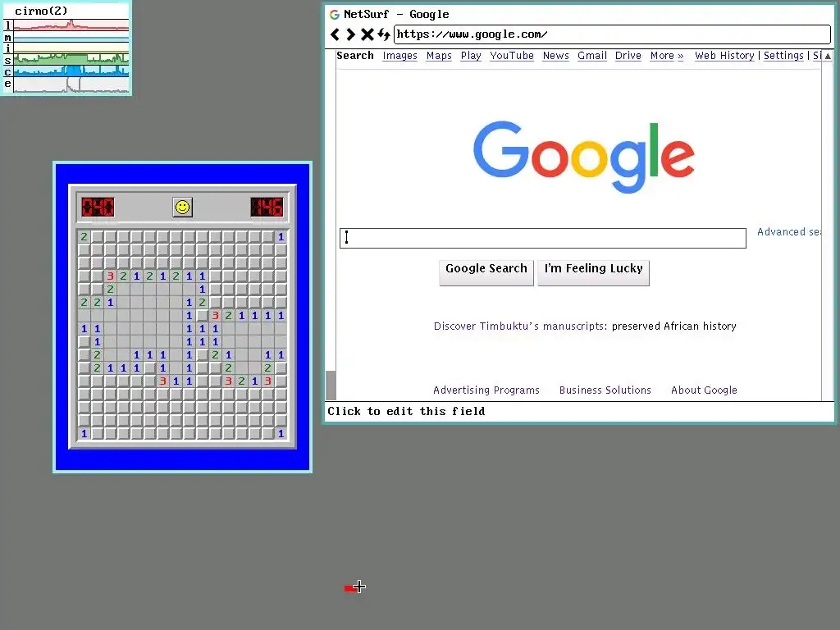Focus the NetSurf URL address field
840x630 pixels.
pos(612,34)
